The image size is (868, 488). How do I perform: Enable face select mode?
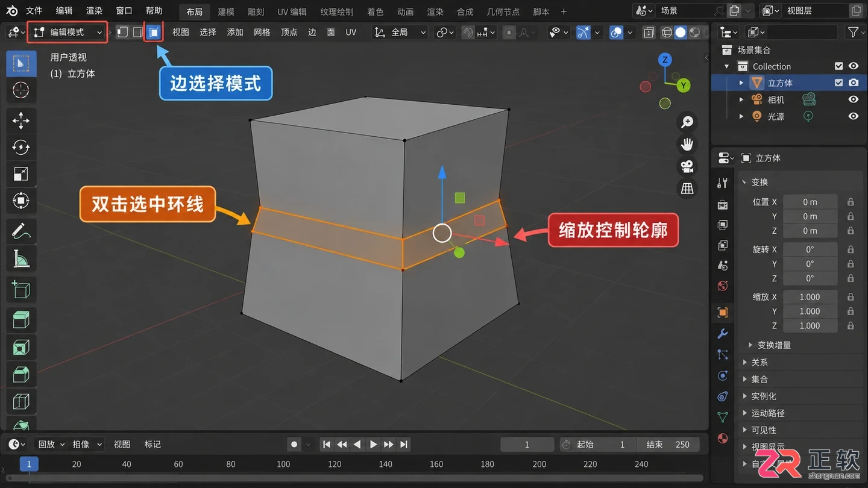pos(154,33)
